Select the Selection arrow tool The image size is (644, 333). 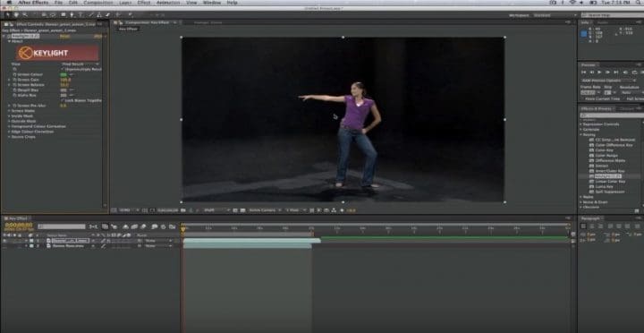click(x=8, y=15)
